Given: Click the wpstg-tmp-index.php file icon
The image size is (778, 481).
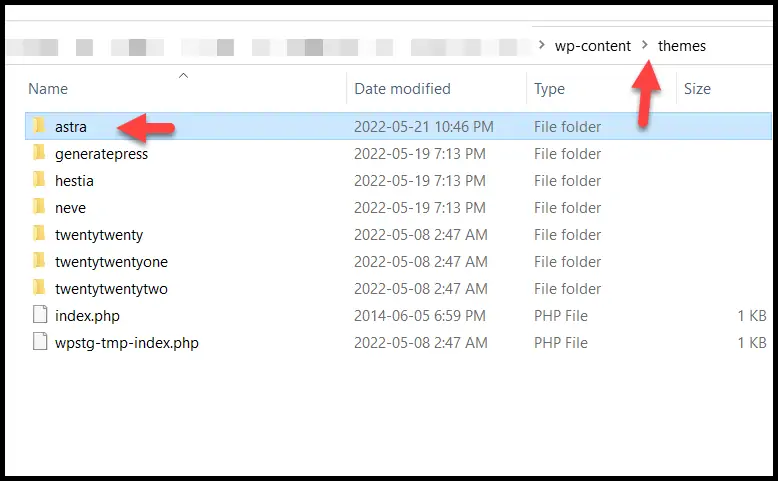Looking at the screenshot, I should [x=39, y=343].
